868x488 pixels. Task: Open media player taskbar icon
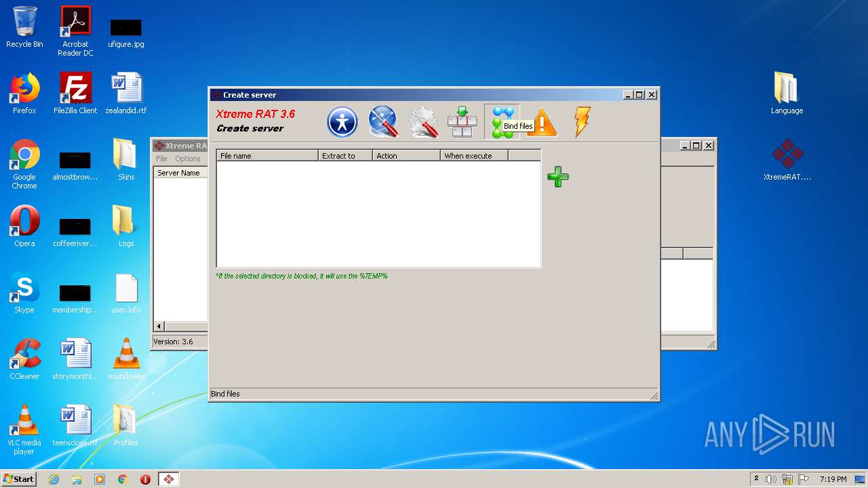100,479
